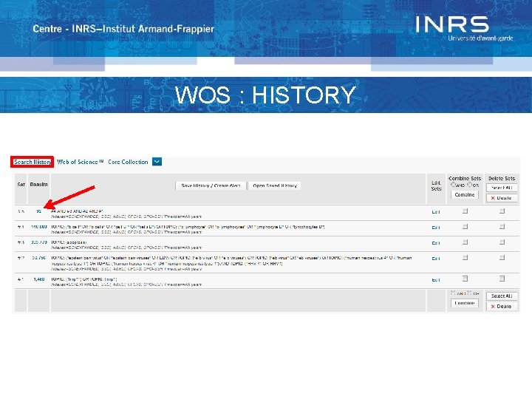
Task: Select the bottom AND radio button
Action: click(x=453, y=293)
